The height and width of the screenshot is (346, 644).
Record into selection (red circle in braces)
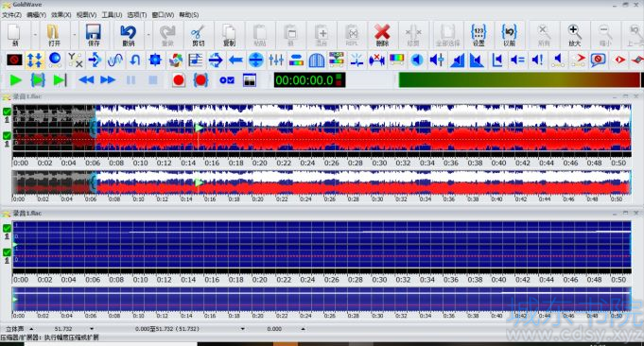point(200,80)
